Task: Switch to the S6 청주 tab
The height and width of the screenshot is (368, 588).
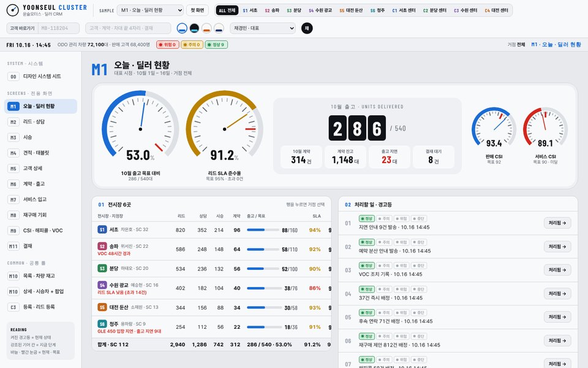Action: (378, 10)
